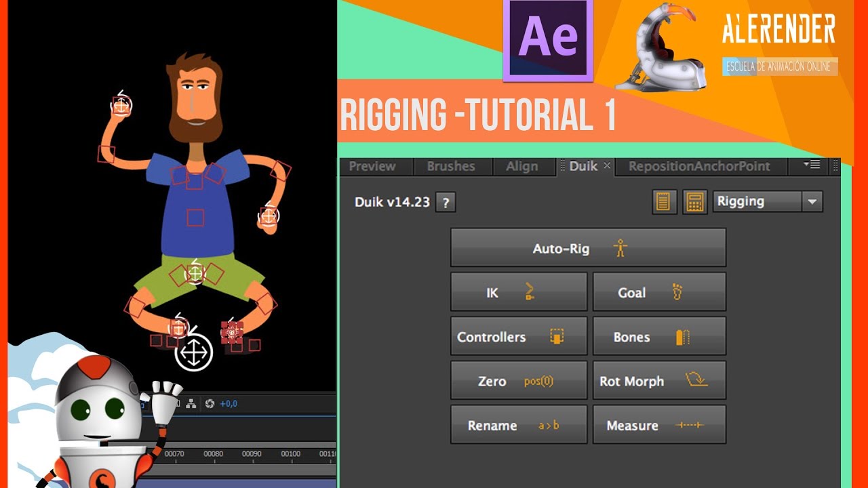Select the lowered hand controller by elbow
This screenshot has height=488, width=868.
pos(269,216)
